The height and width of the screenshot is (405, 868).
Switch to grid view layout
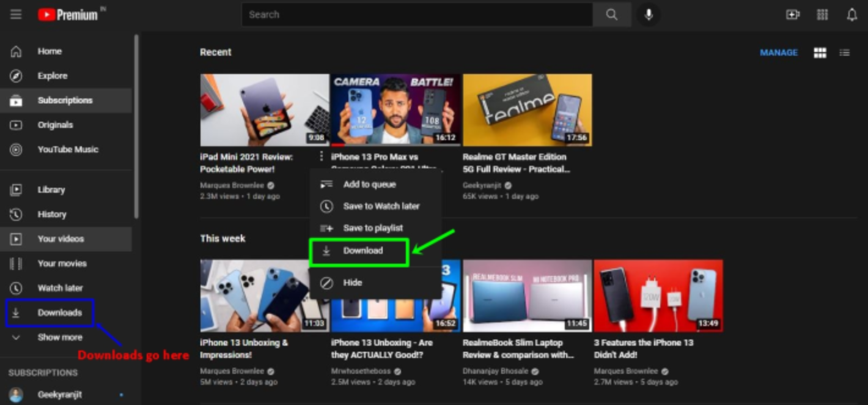click(x=820, y=53)
